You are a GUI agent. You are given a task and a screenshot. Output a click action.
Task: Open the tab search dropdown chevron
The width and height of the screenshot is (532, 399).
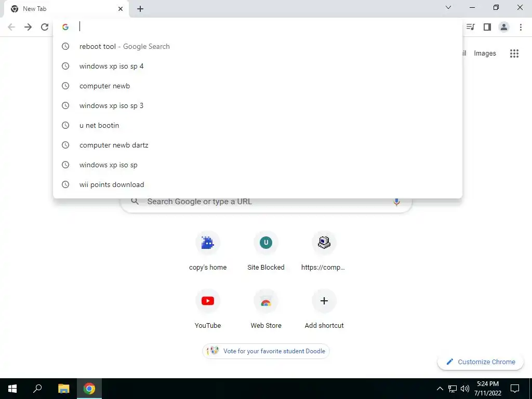[x=448, y=7]
